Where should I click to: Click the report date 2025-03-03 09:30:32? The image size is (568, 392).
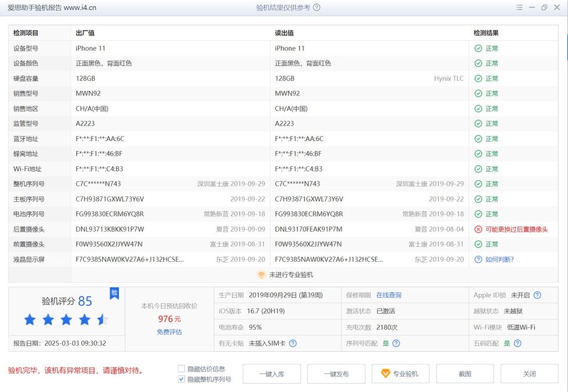tap(76, 343)
